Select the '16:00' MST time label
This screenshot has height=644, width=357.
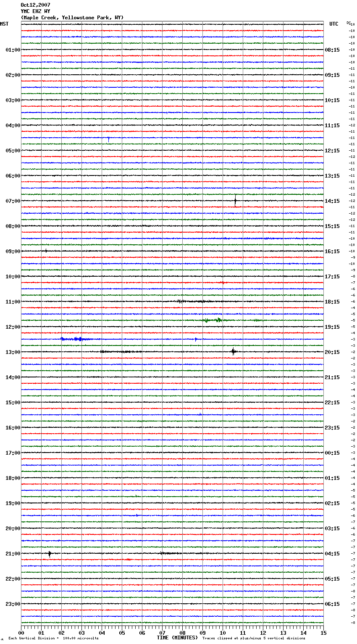tap(13, 428)
